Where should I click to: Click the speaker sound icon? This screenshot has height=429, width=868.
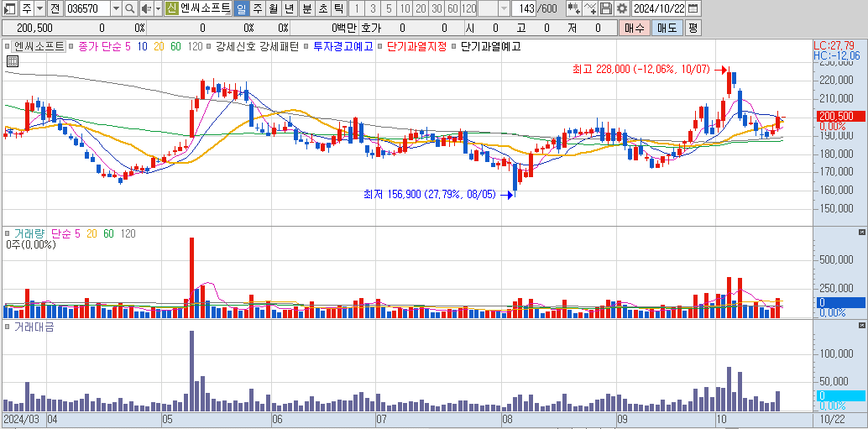pos(145,8)
